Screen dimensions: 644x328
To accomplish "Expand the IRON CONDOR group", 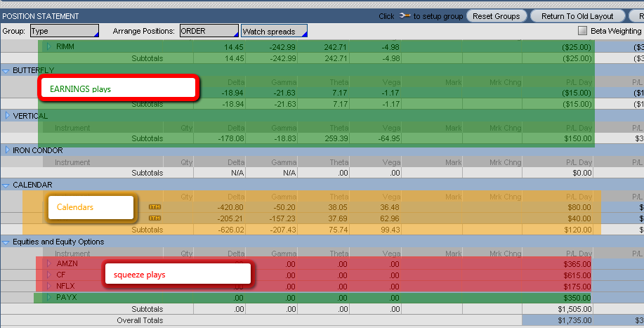I will (6, 150).
